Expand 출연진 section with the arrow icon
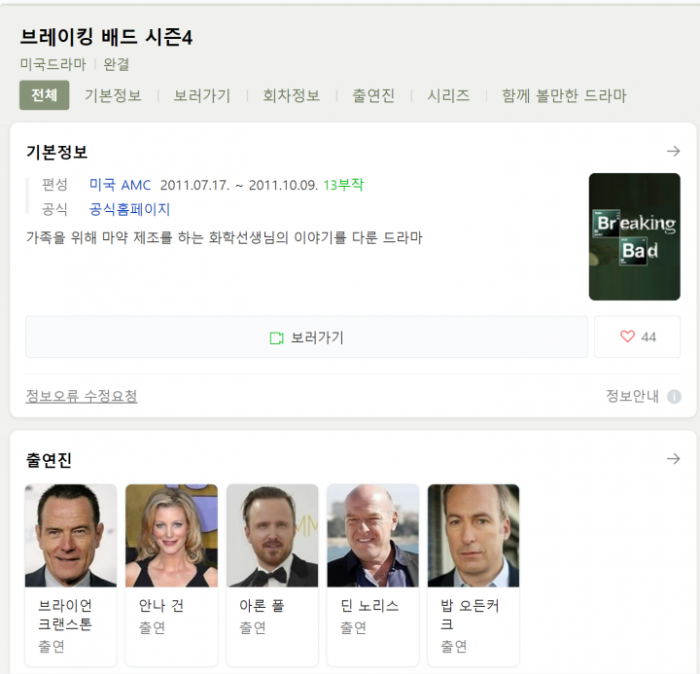 click(673, 459)
